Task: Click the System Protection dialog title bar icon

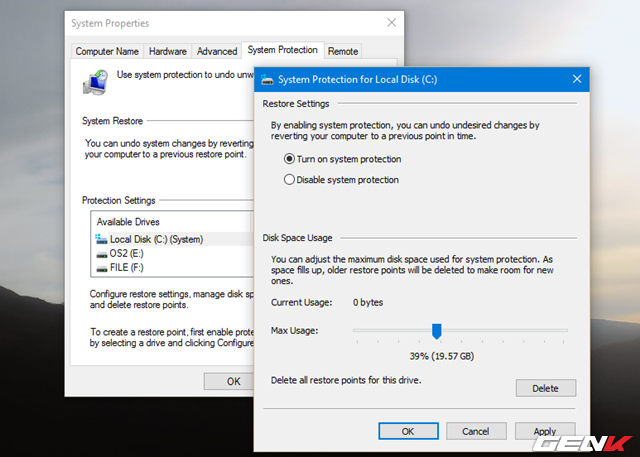Action: point(265,79)
